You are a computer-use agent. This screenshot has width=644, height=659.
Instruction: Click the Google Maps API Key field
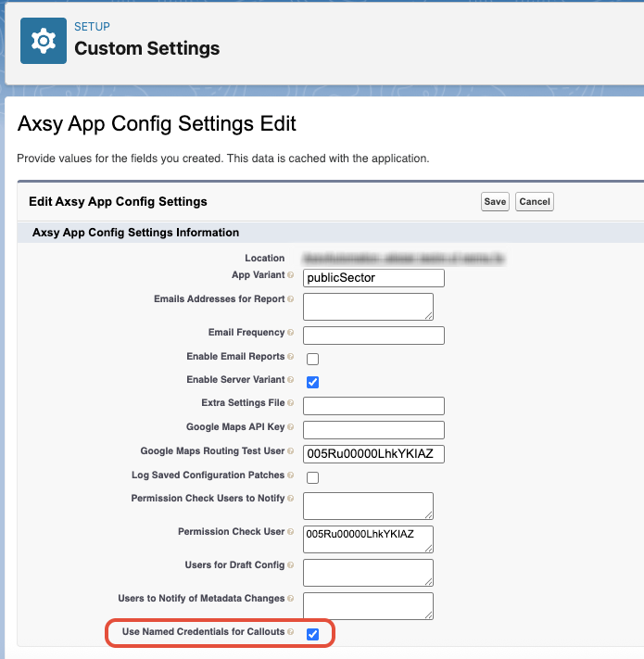373,430
